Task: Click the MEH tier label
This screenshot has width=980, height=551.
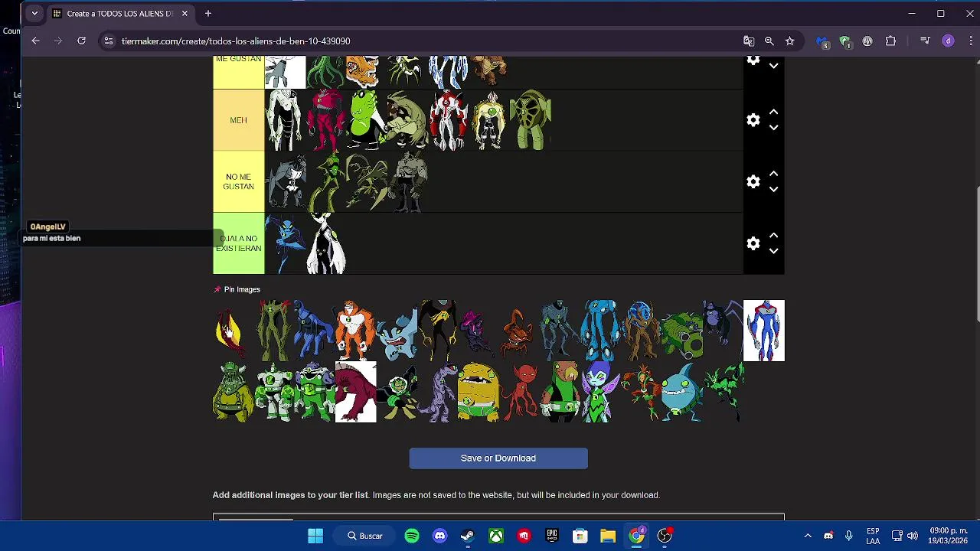Action: click(x=238, y=120)
